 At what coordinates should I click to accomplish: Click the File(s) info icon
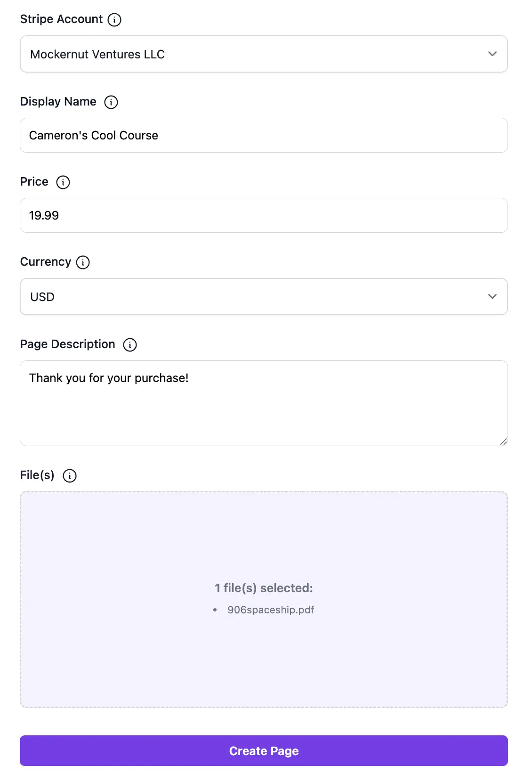69,476
